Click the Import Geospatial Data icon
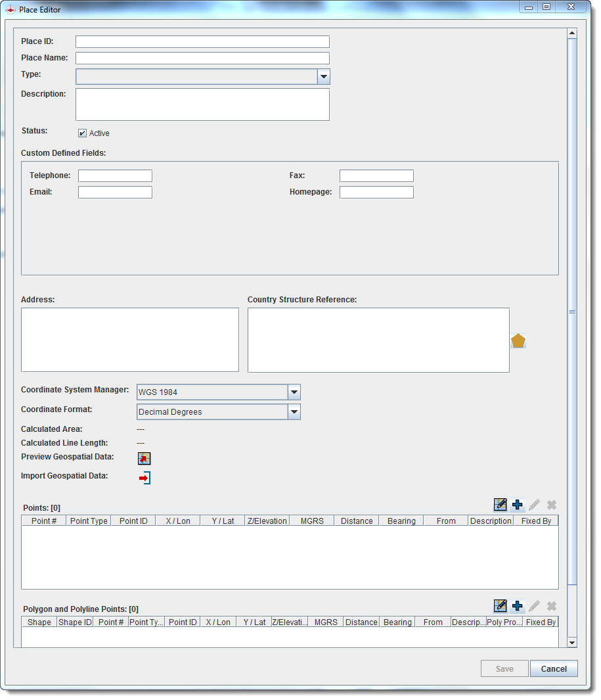 [145, 478]
